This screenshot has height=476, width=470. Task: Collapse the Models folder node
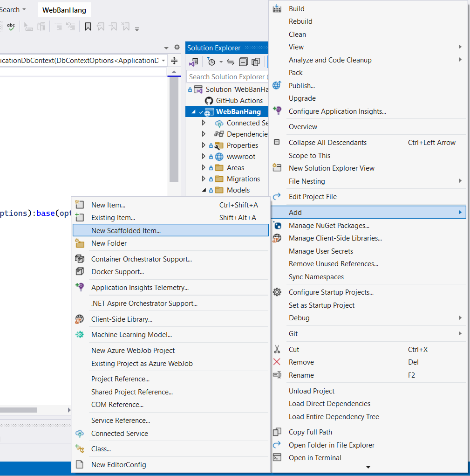click(x=204, y=190)
